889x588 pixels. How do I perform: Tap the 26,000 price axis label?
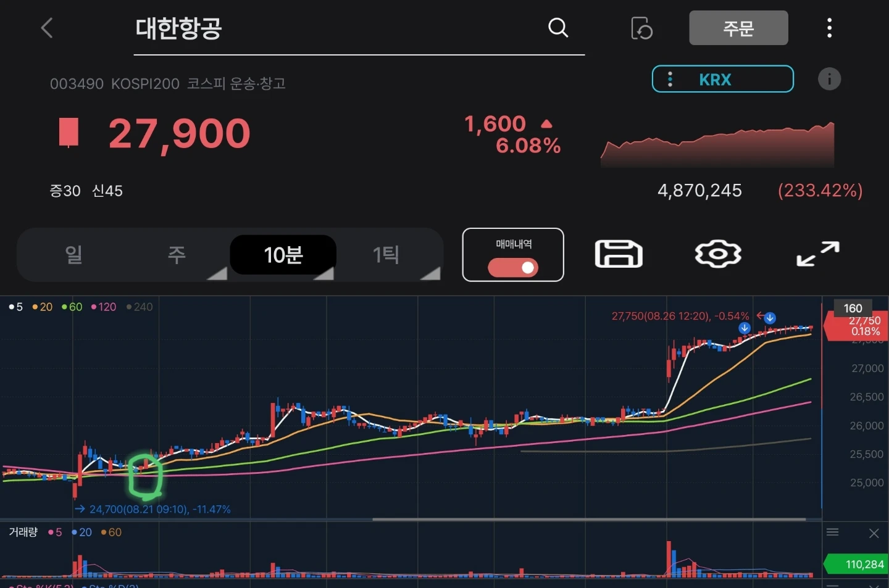867,426
